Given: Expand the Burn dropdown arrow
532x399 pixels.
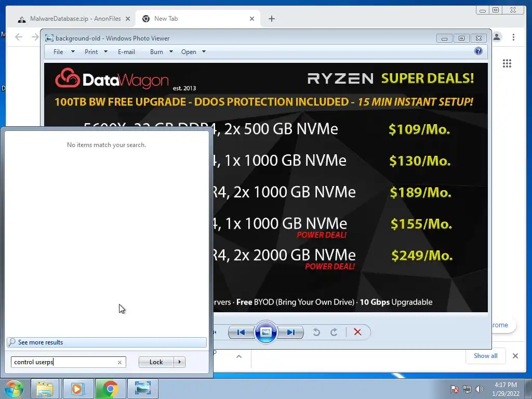Looking at the screenshot, I should tap(171, 52).
